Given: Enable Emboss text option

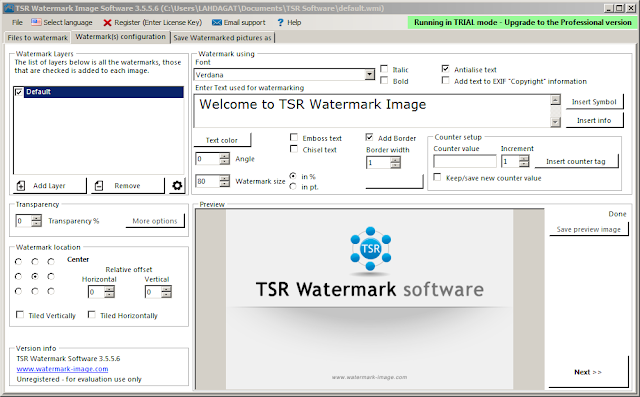Looking at the screenshot, I should pyautogui.click(x=294, y=137).
